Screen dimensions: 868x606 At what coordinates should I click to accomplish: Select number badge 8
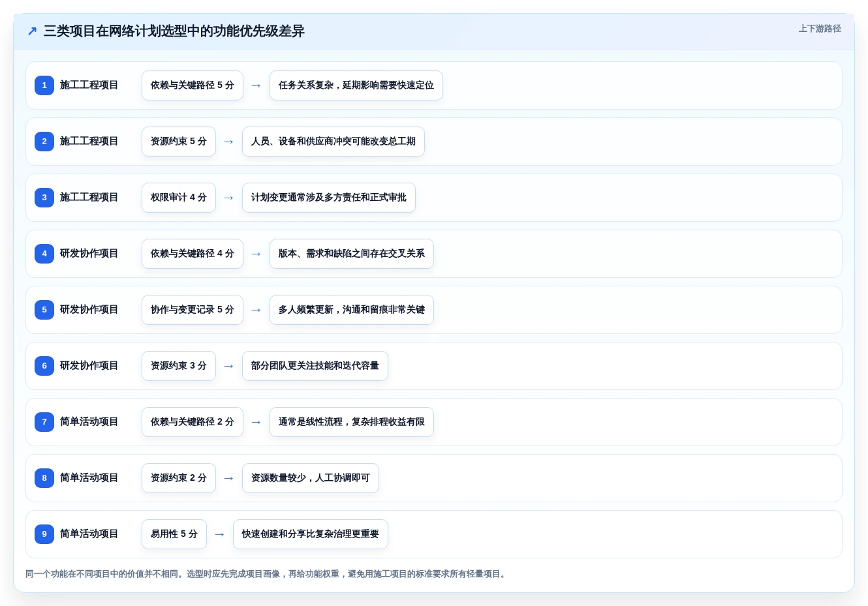[44, 478]
